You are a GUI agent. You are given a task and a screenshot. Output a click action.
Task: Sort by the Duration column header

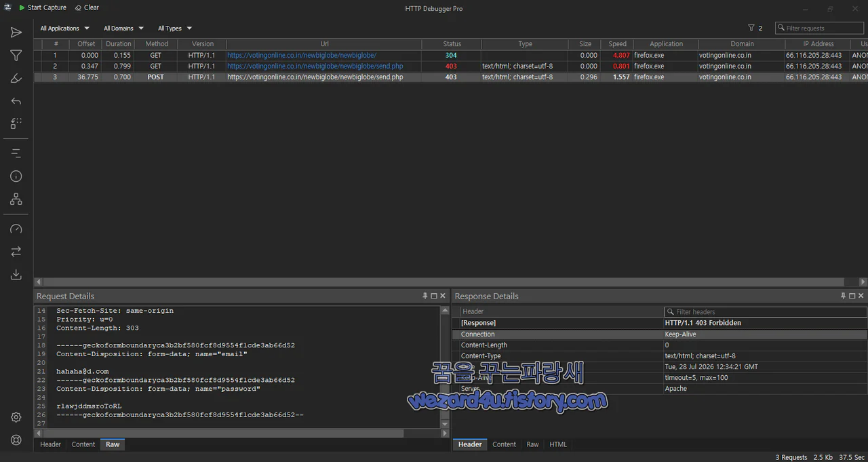(x=118, y=44)
